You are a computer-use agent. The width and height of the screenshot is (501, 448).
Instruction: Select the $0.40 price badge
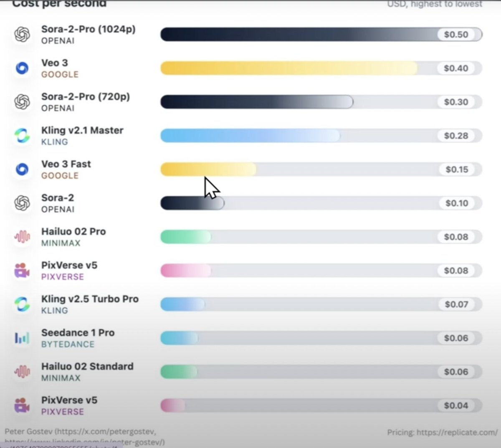(x=456, y=68)
